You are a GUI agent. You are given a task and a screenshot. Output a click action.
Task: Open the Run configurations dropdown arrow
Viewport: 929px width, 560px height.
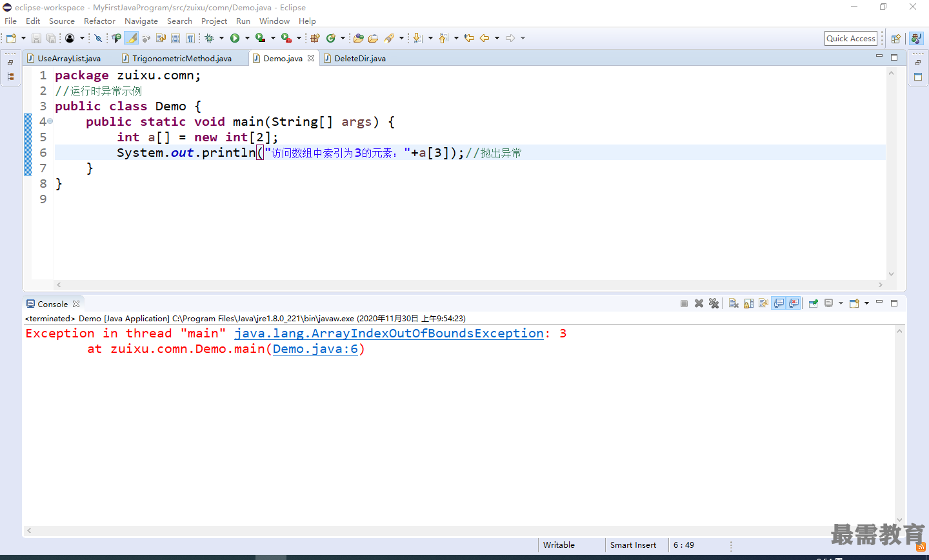247,38
